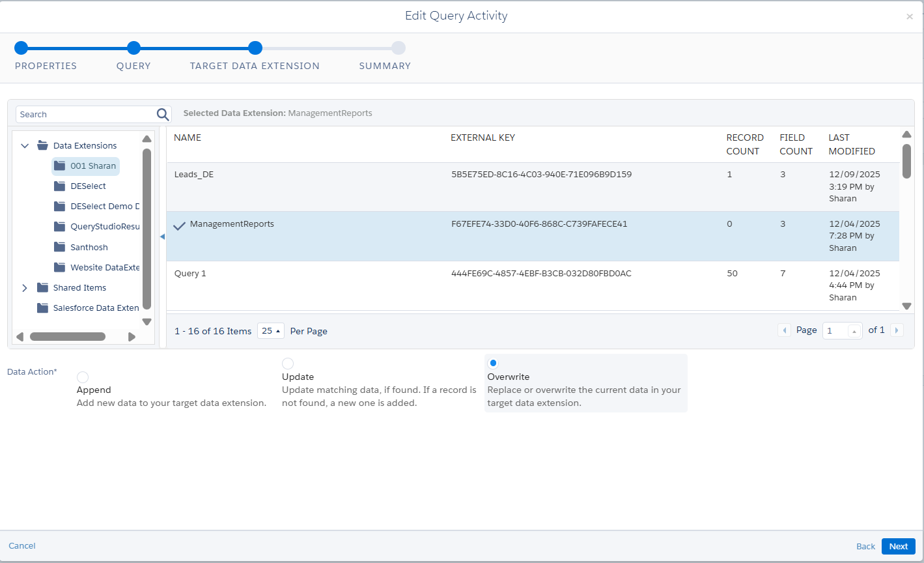This screenshot has width=924, height=563.
Task: Open the QueryStudioResults folder
Action: click(x=104, y=227)
